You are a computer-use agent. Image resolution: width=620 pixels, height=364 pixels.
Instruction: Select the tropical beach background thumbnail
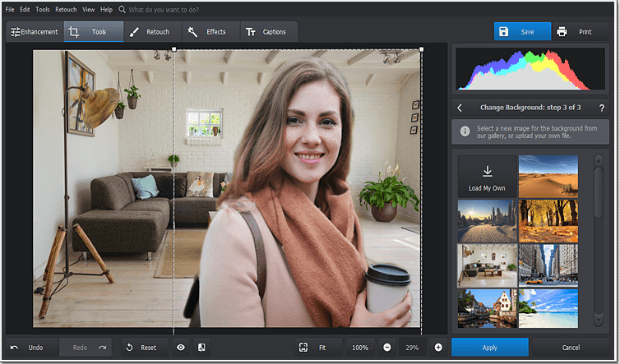pos(548,308)
